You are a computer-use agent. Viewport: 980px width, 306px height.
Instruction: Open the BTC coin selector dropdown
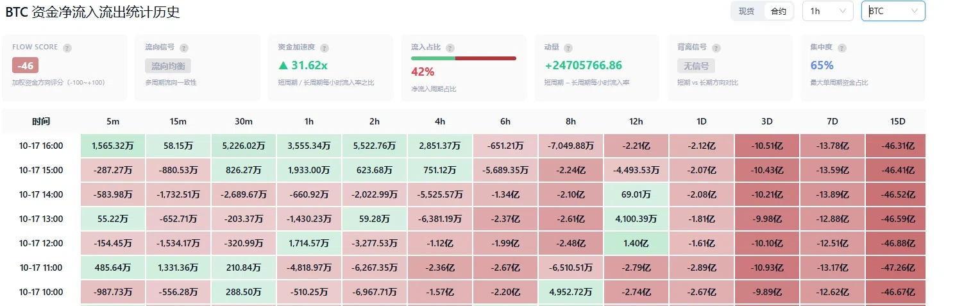pyautogui.click(x=893, y=11)
